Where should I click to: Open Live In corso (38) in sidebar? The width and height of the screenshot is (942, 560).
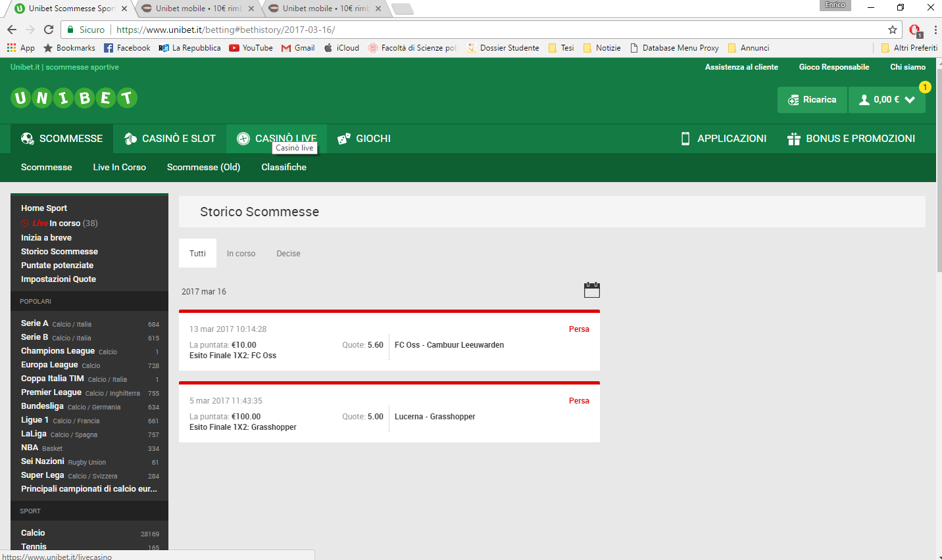point(59,223)
